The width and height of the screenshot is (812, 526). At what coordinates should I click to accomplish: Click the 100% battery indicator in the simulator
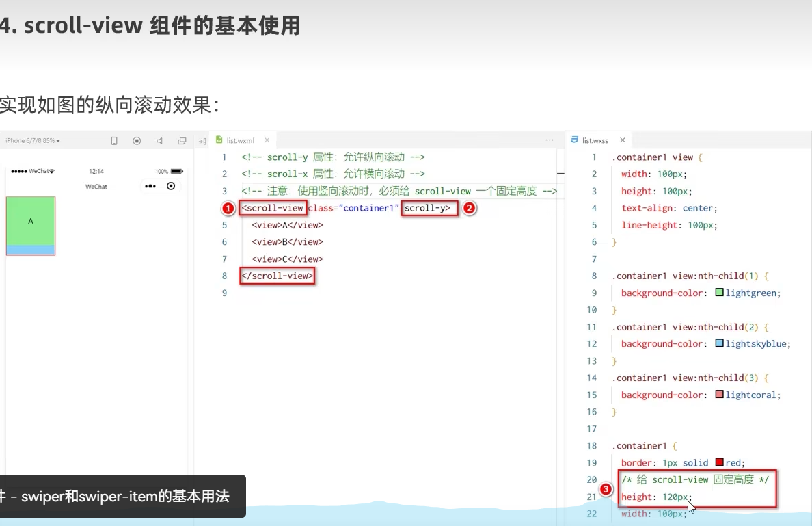point(170,171)
